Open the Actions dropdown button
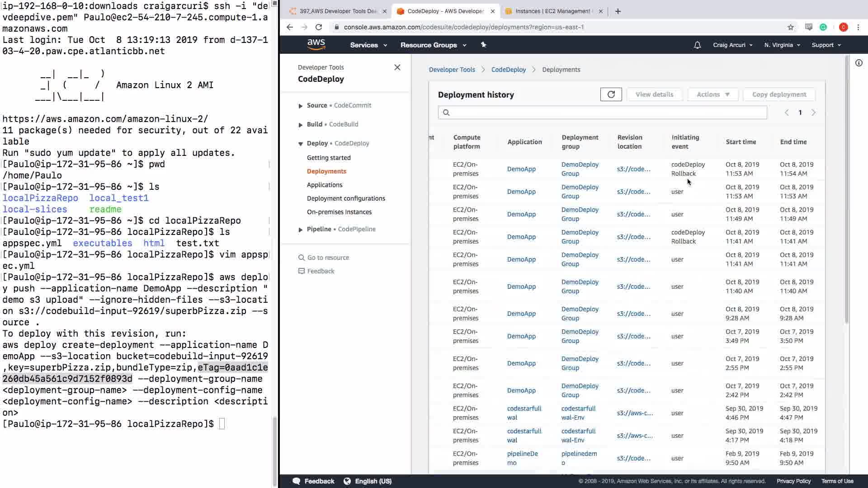The image size is (868, 488). [x=712, y=94]
